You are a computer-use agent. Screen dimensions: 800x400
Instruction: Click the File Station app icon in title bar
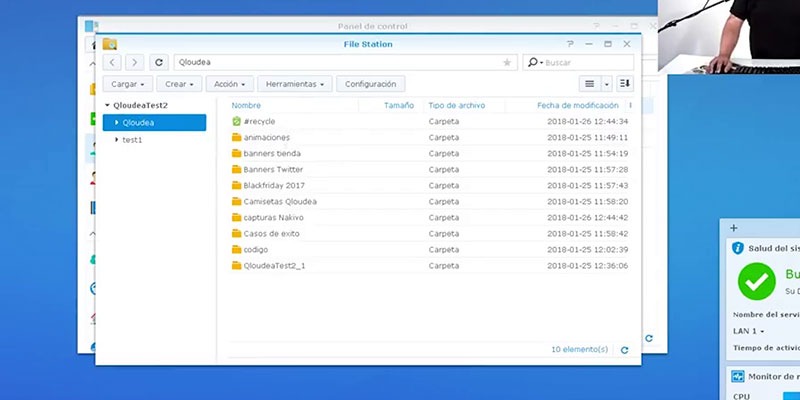click(x=110, y=44)
